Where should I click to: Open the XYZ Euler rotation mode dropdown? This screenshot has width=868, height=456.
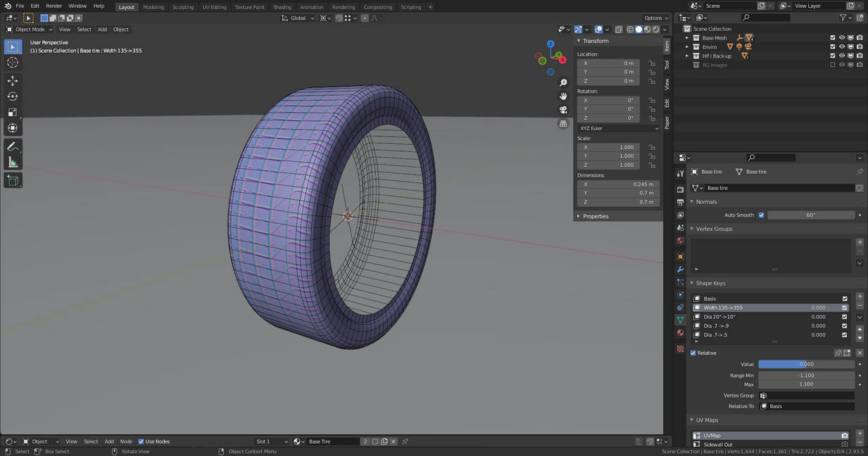(x=618, y=128)
